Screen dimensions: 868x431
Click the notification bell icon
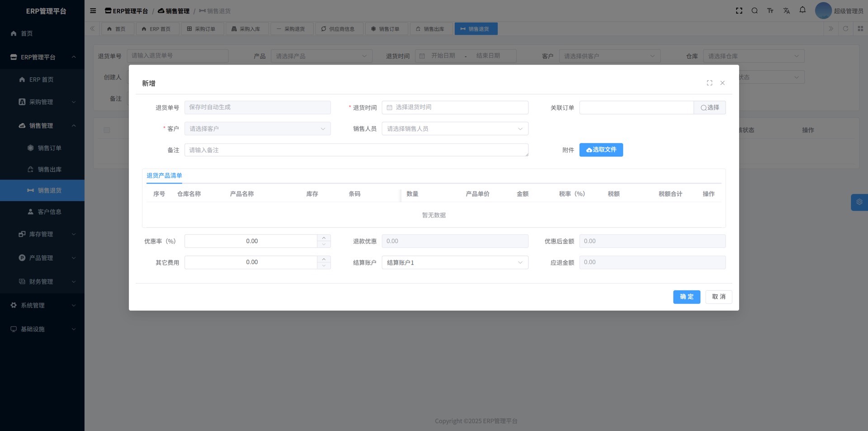click(802, 10)
